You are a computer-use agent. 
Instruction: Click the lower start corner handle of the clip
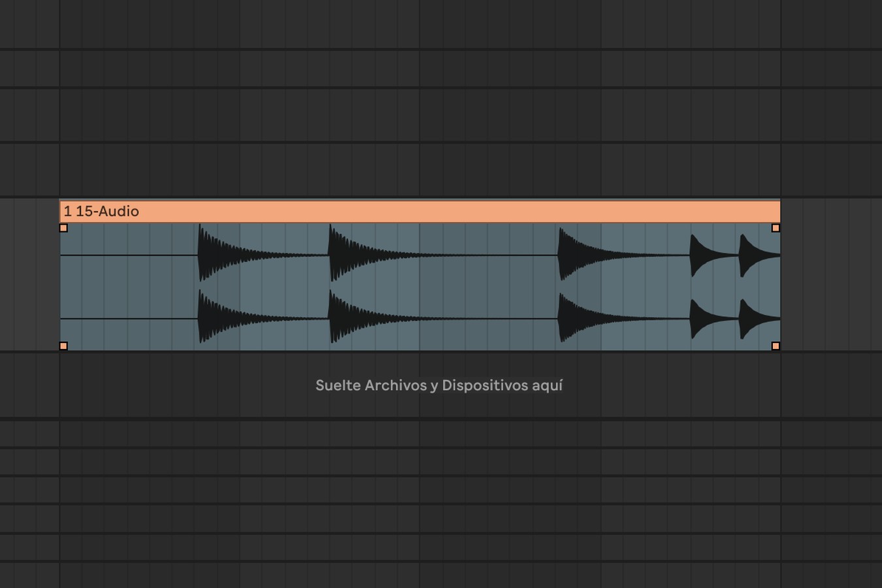(63, 346)
